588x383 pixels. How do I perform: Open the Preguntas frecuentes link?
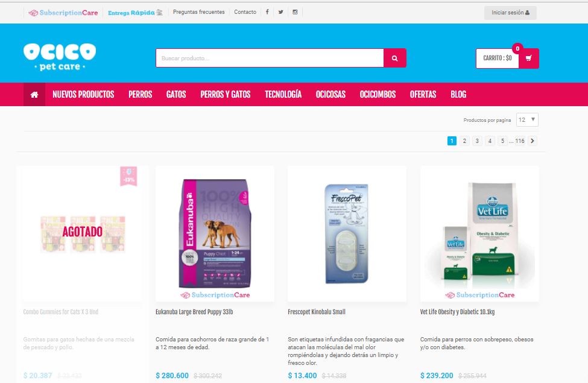coord(199,12)
